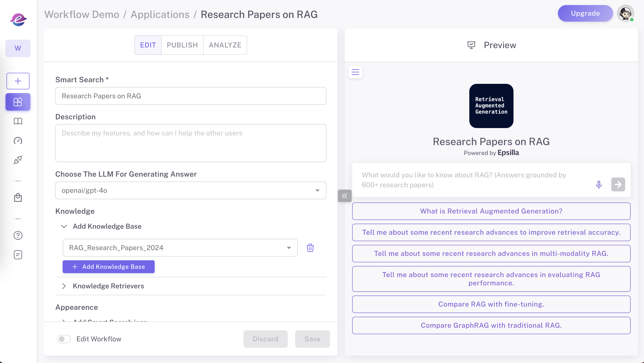Viewport: 644px width, 363px height.
Task: Open the plug integrations icon in sidebar
Action: (x=18, y=160)
